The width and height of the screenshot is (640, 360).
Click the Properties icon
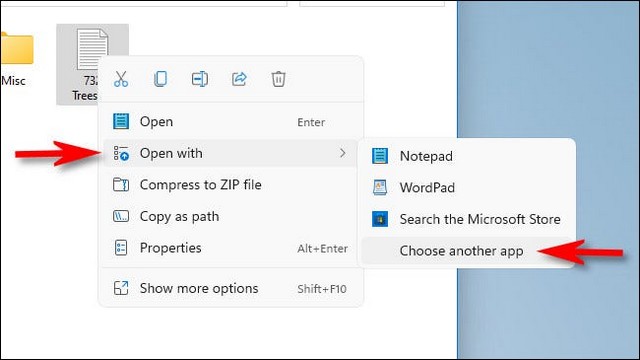[121, 248]
